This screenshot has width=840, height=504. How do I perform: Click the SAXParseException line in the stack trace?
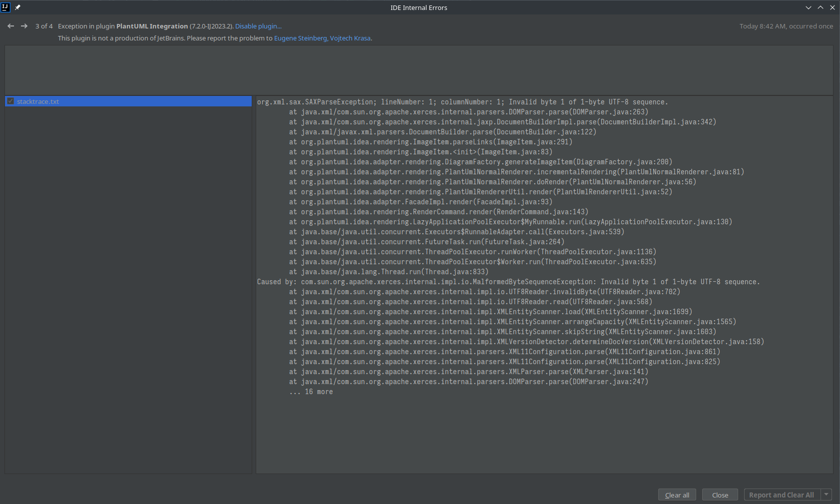pyautogui.click(x=462, y=101)
